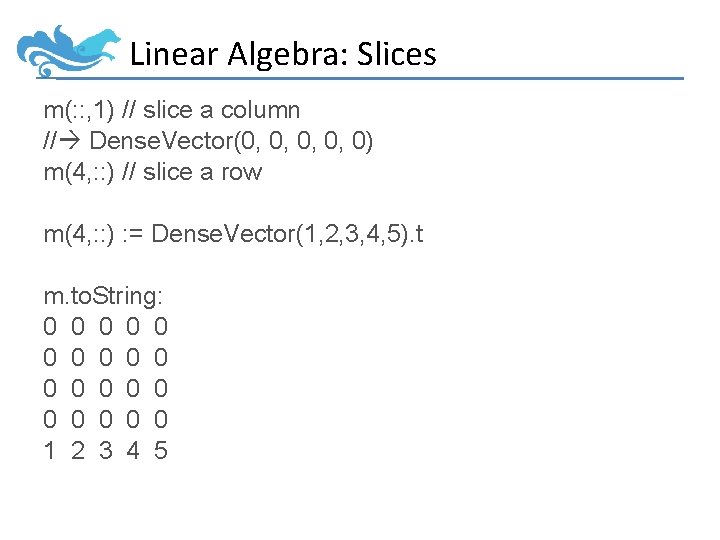Click the blue line under the title
This screenshot has height=540, width=720.
point(400,78)
